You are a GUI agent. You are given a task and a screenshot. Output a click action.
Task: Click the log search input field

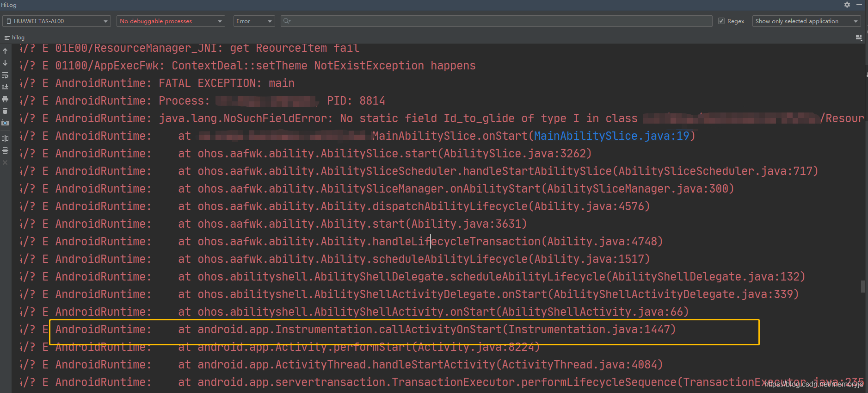[x=496, y=21]
